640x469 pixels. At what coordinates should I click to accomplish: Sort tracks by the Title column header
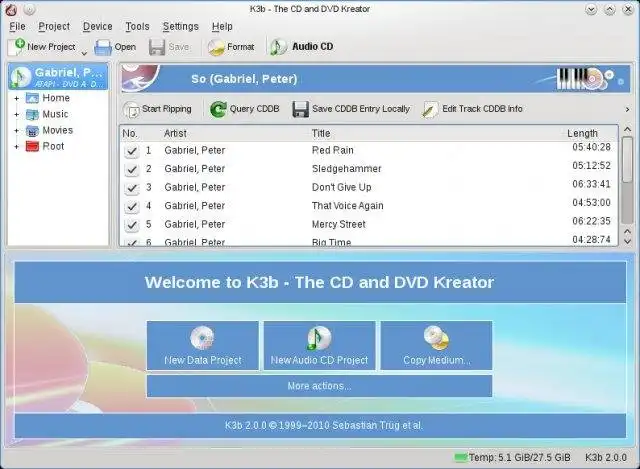321,133
